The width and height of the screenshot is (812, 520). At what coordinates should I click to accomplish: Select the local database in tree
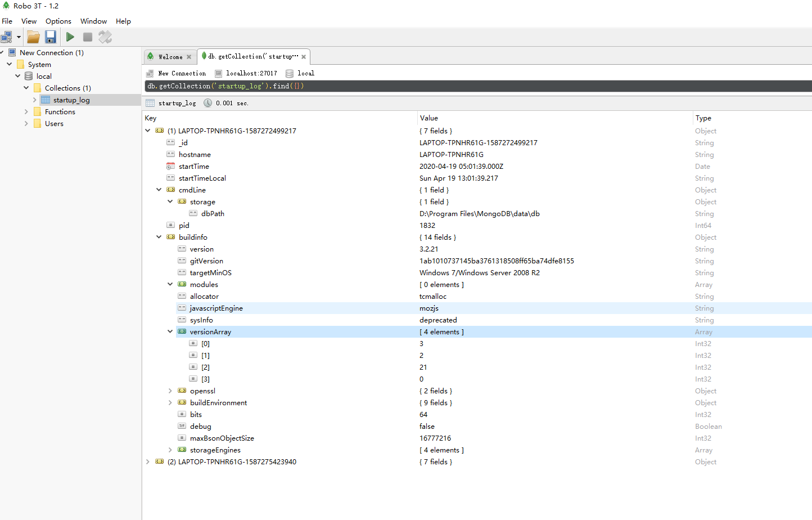[44, 77]
